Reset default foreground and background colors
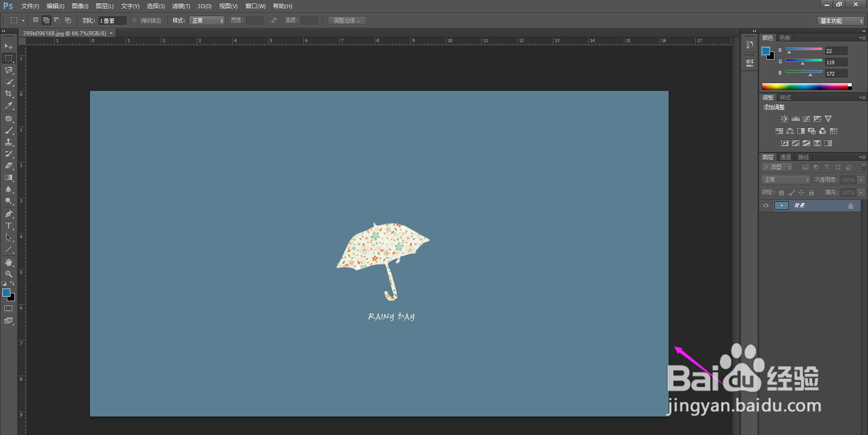The width and height of the screenshot is (868, 435). (4, 284)
